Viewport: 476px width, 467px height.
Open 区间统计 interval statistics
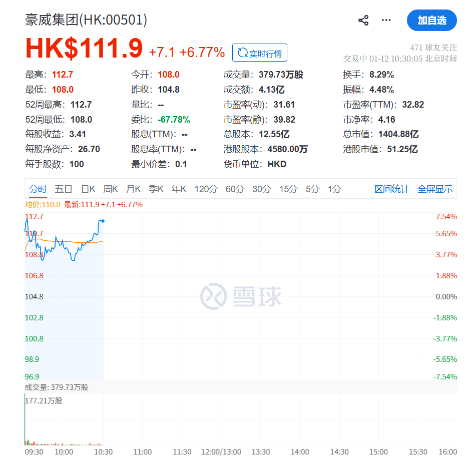tap(392, 189)
